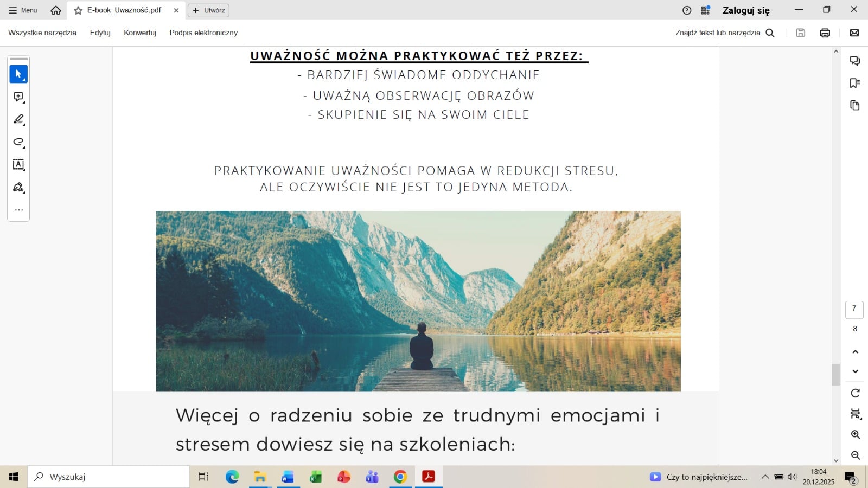Click the print icon
This screenshot has width=868, height=488.
click(825, 33)
